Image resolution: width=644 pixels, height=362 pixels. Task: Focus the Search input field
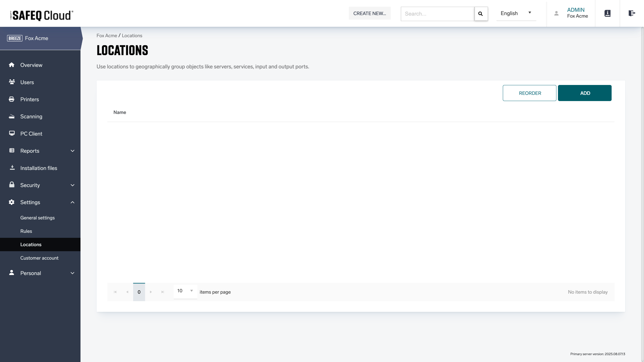click(438, 14)
